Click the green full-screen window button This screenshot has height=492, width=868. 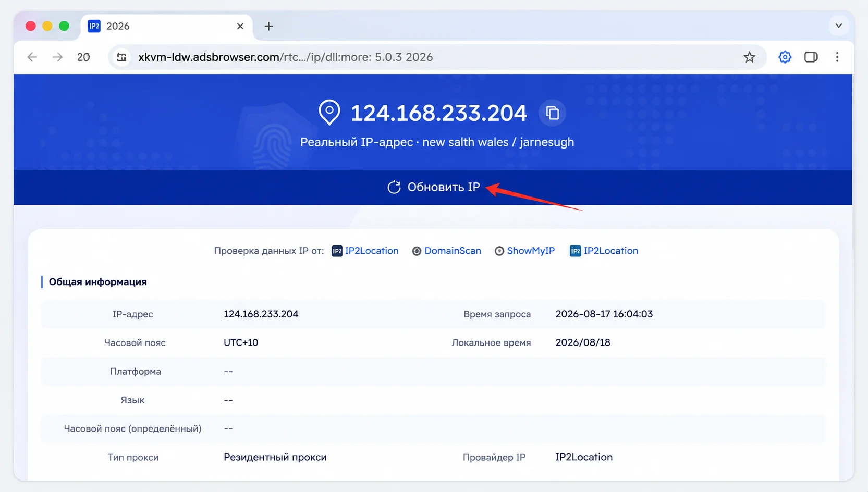coord(64,26)
